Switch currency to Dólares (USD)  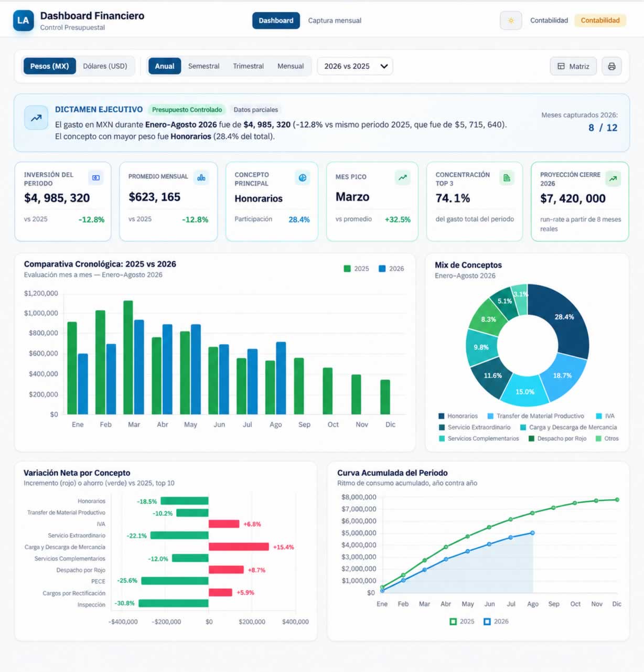click(x=105, y=66)
